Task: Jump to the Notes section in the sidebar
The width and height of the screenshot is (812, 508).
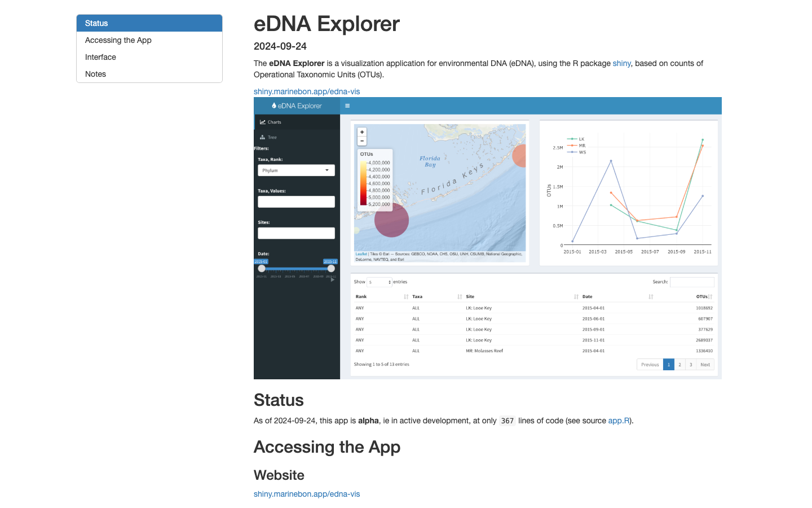Action: [149, 74]
